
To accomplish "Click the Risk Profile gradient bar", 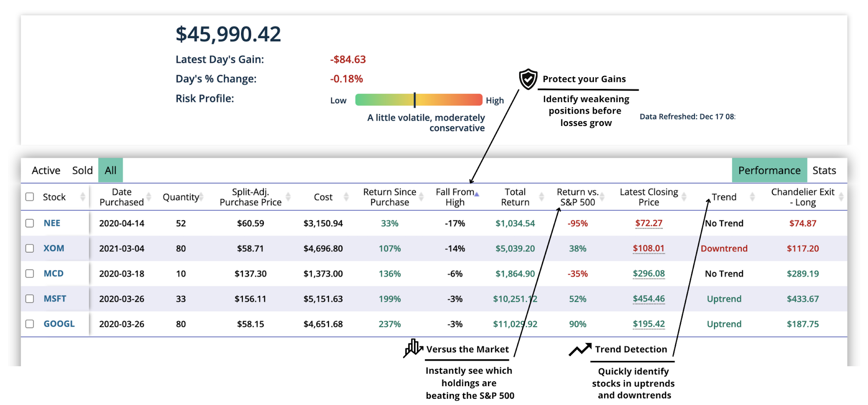I will coord(418,100).
